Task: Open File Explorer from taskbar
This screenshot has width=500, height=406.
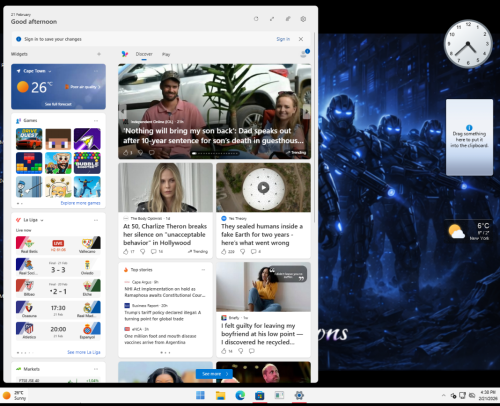Action: coord(220,395)
